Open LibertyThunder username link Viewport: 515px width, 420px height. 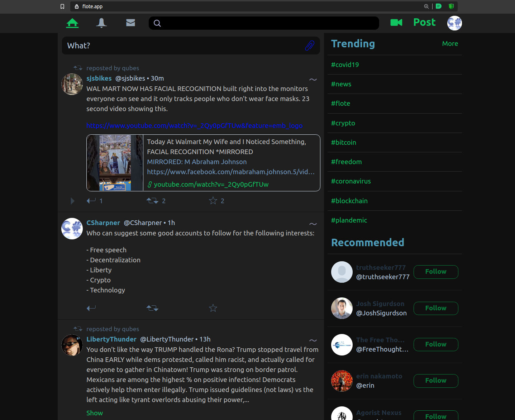click(111, 339)
